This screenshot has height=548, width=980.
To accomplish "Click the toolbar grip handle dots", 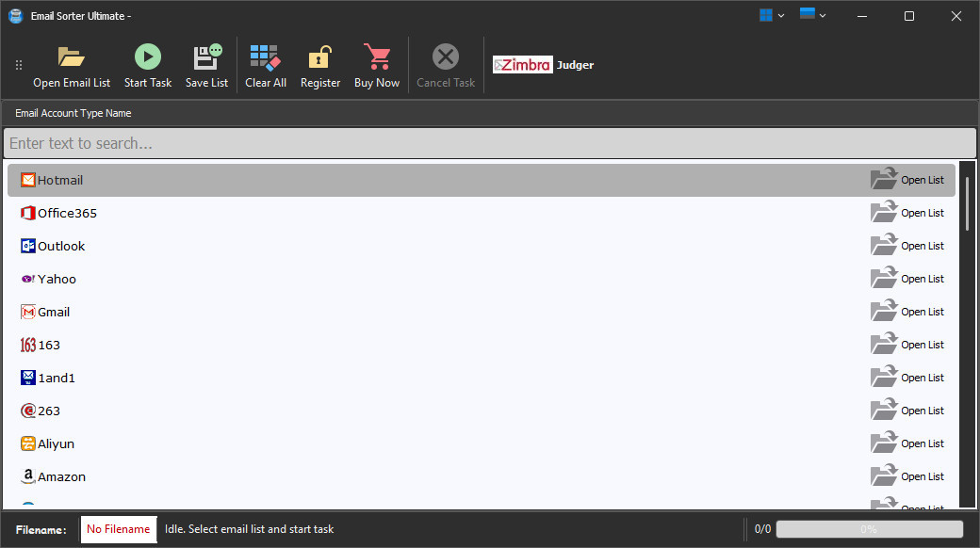I will pyautogui.click(x=19, y=65).
